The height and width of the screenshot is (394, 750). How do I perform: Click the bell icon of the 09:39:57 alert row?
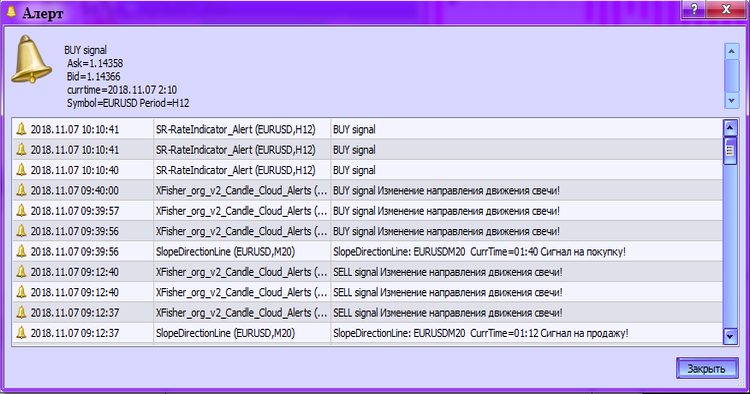click(x=21, y=210)
